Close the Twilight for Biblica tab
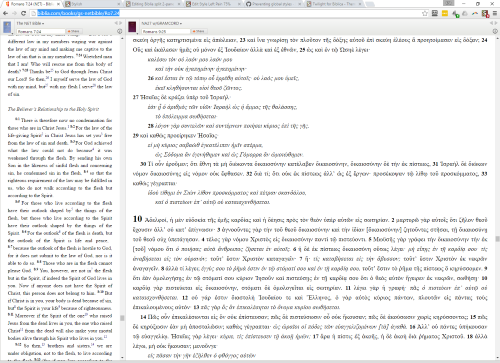The width and height of the screenshot is (500, 363). tap(359, 4)
